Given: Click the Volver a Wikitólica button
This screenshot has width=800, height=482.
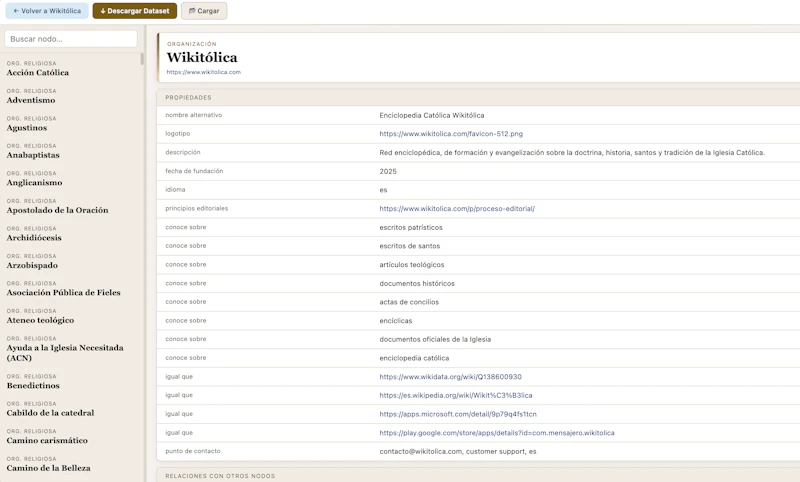Looking at the screenshot, I should [x=47, y=11].
